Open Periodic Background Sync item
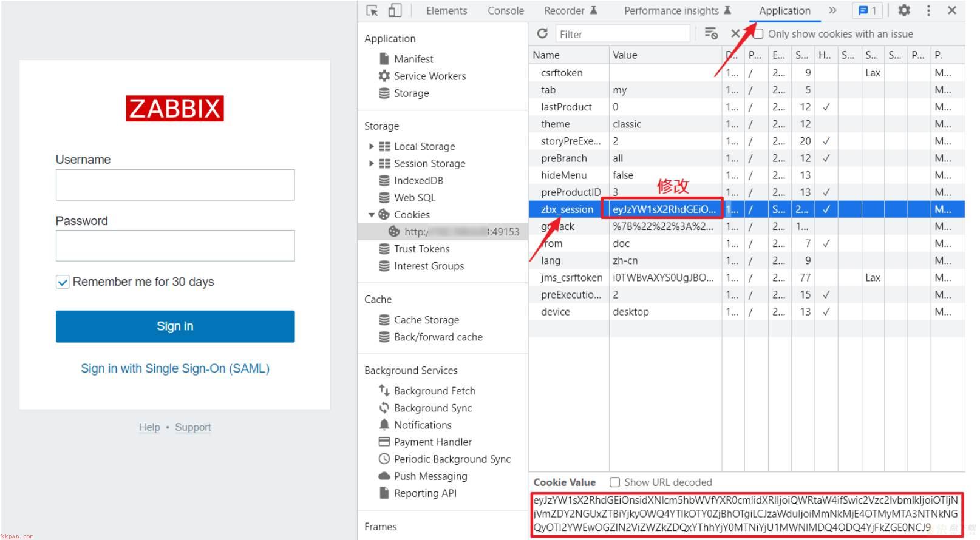 tap(444, 459)
